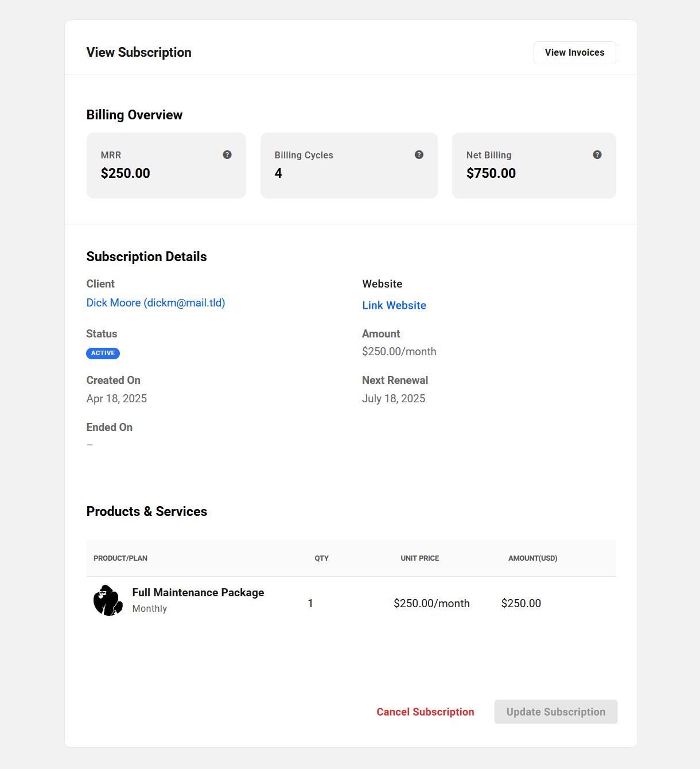The height and width of the screenshot is (769, 700).
Task: Click the Full Maintenance Package product name
Action: [x=198, y=593]
